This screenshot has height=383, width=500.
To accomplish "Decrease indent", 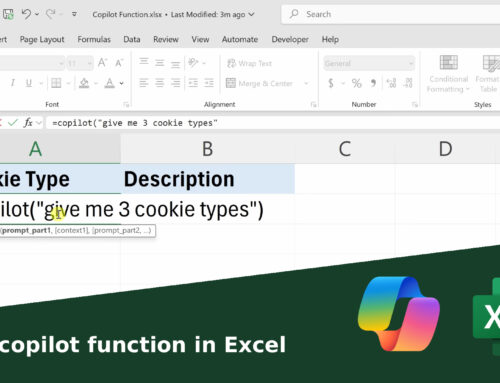I will click(x=193, y=83).
